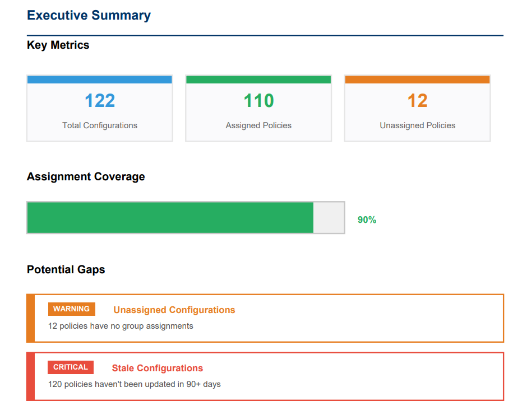The height and width of the screenshot is (420, 527).
Task: Open the Stale Configurations gap title
Action: 157,368
